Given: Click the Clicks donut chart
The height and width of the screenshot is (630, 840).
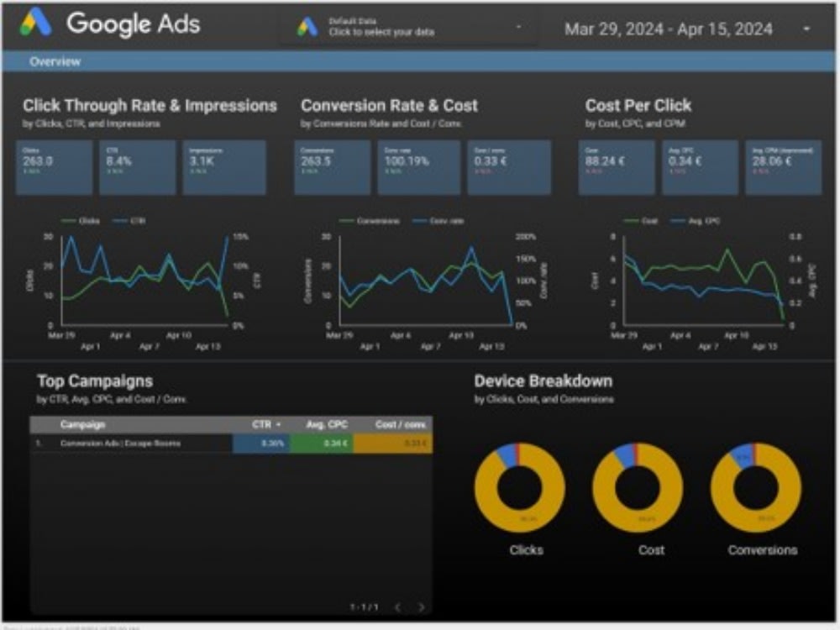Looking at the screenshot, I should click(520, 487).
